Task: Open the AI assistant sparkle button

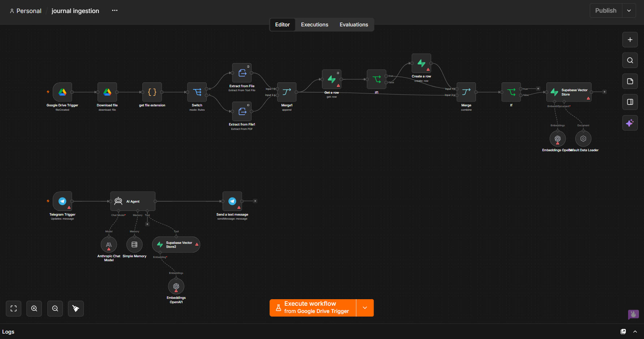Action: point(630,123)
